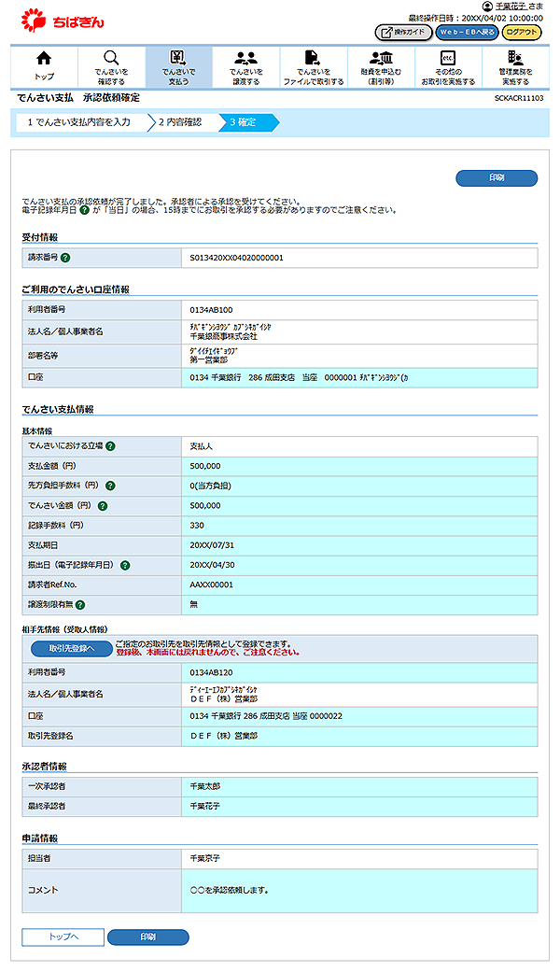This screenshot has width=560, height=972.
Task: Open その他のお取引を実施する menu
Action: (x=447, y=67)
